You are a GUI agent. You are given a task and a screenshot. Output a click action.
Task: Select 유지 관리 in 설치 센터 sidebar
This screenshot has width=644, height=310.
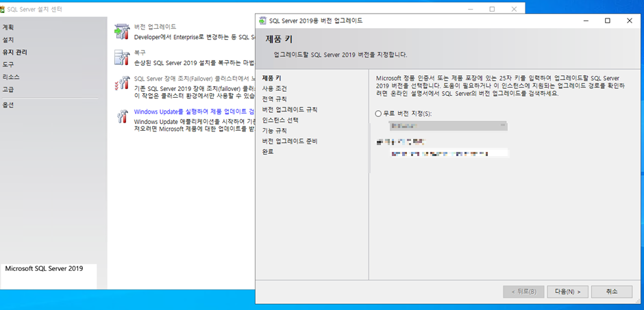(15, 52)
